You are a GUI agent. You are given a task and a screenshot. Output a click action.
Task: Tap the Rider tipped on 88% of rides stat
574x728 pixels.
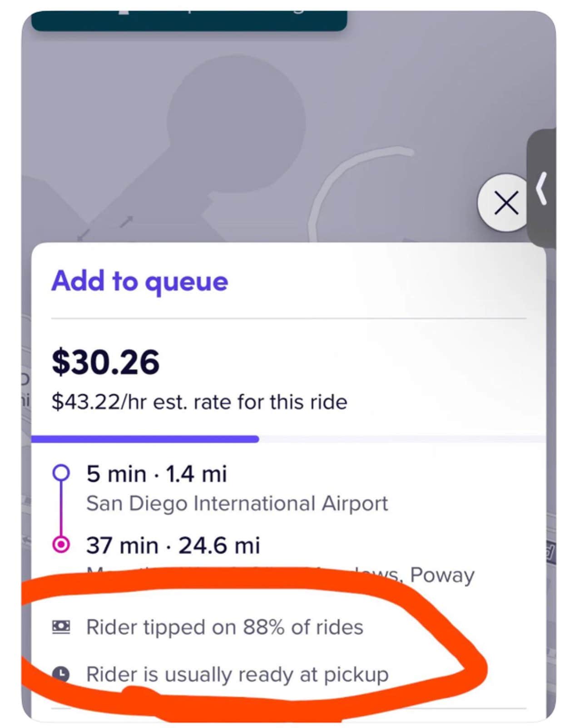[x=225, y=627]
